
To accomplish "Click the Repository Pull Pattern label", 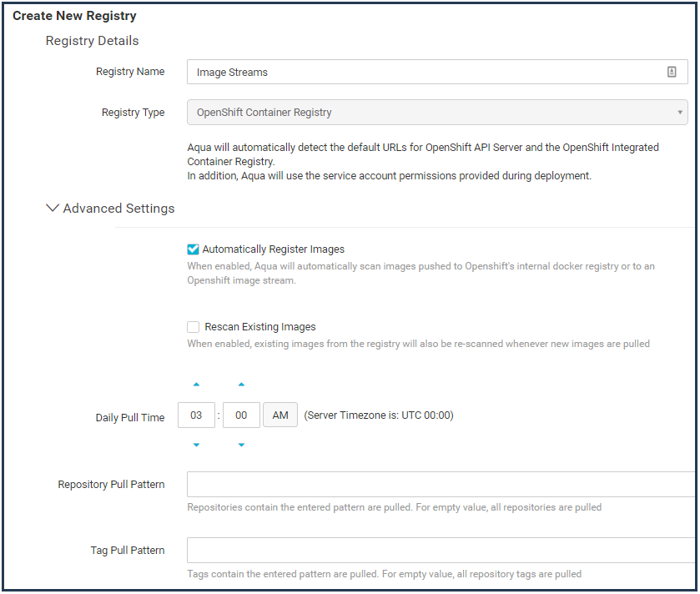I will pyautogui.click(x=111, y=484).
